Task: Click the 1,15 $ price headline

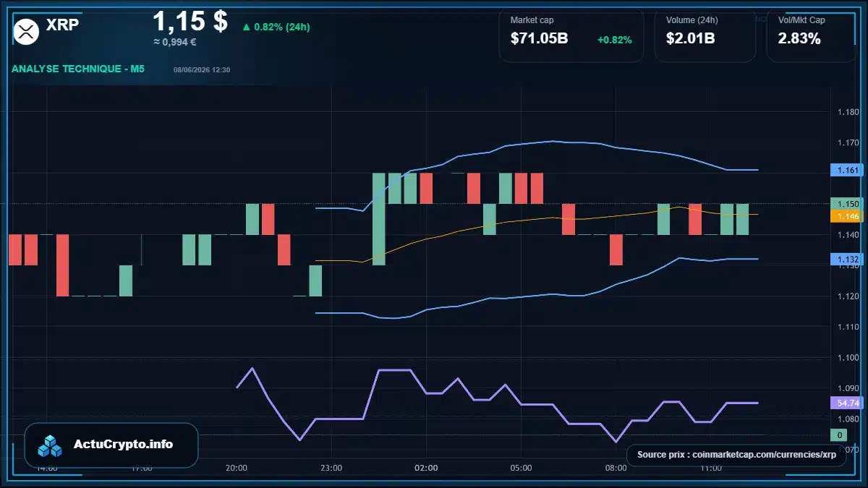Action: click(190, 21)
